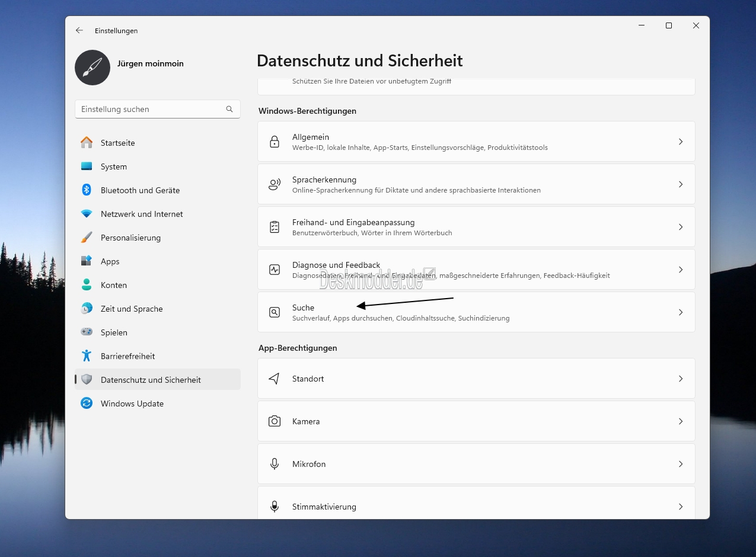The height and width of the screenshot is (557, 756).
Task: Click the Diagnose und Feedback pulse icon
Action: pyautogui.click(x=275, y=270)
